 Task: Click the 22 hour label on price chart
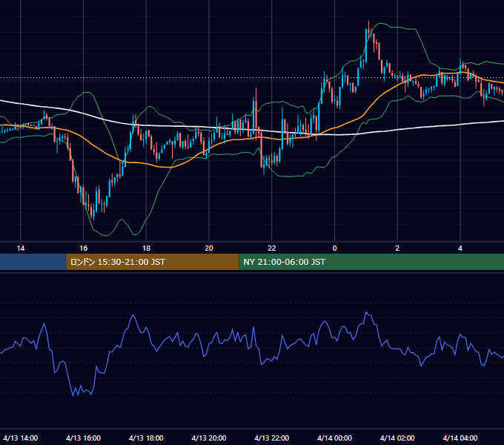pyautogui.click(x=272, y=248)
